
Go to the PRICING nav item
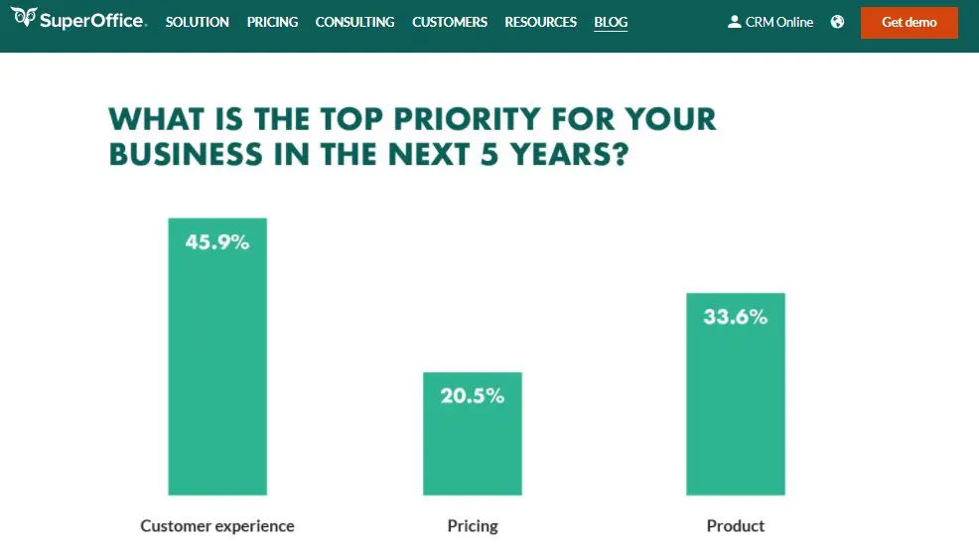272,22
